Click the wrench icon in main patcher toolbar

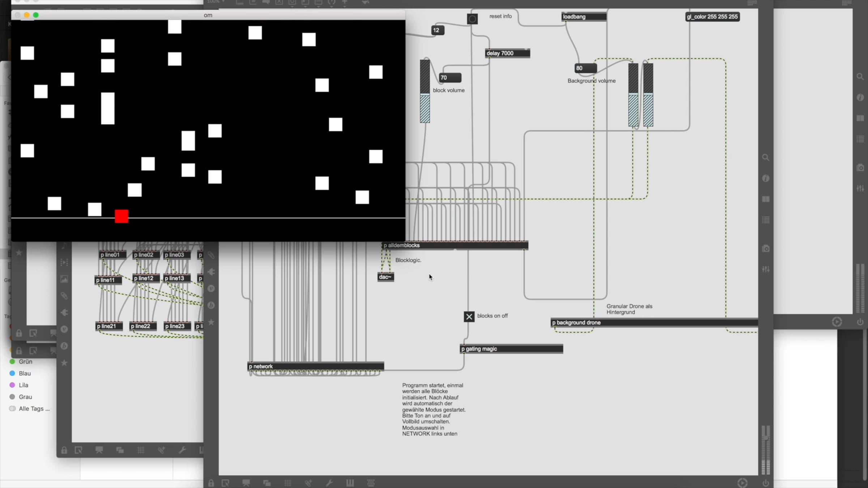[329, 483]
